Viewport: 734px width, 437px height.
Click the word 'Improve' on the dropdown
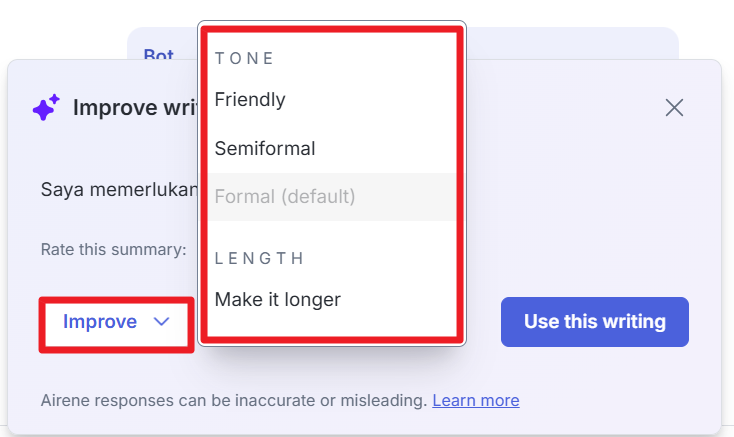[x=100, y=322]
